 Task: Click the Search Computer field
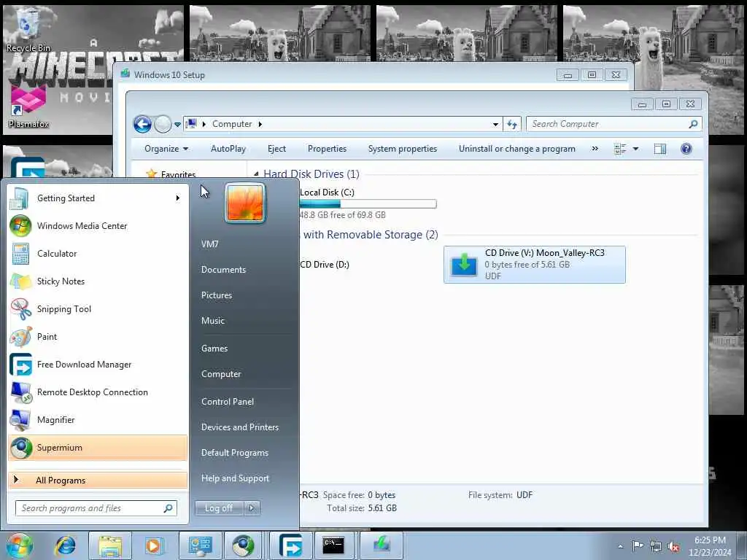click(614, 124)
